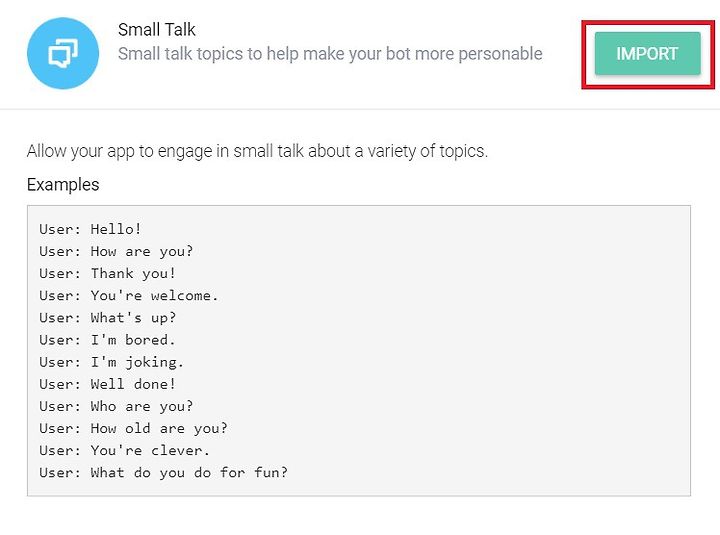The image size is (720, 535).
Task: Select the 'What's up?' example line
Action: coord(107,317)
